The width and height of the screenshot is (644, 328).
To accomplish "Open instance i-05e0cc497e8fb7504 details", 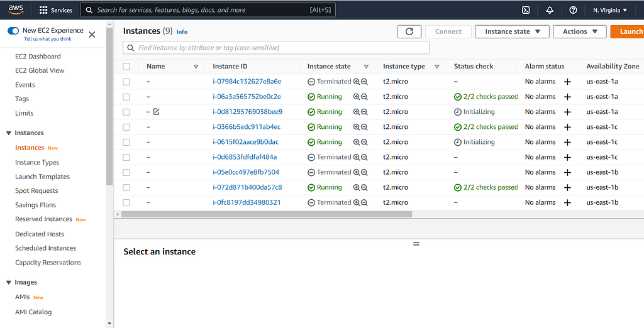I will click(246, 172).
